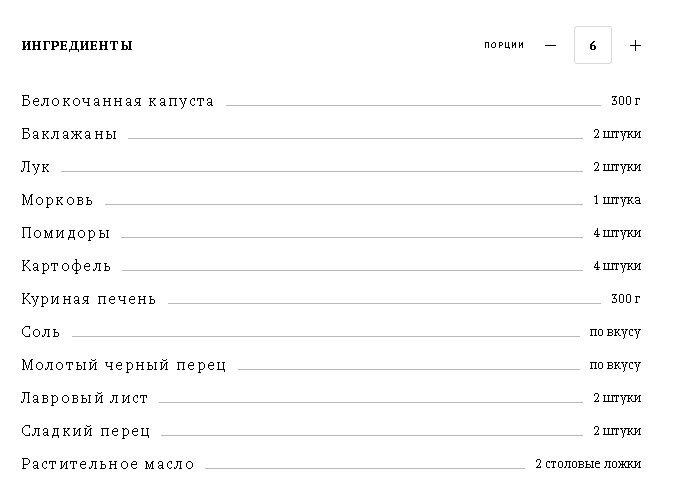The width and height of the screenshot is (696, 495).
Task: Select the Белокочанная капуста ingredient
Action: click(118, 101)
